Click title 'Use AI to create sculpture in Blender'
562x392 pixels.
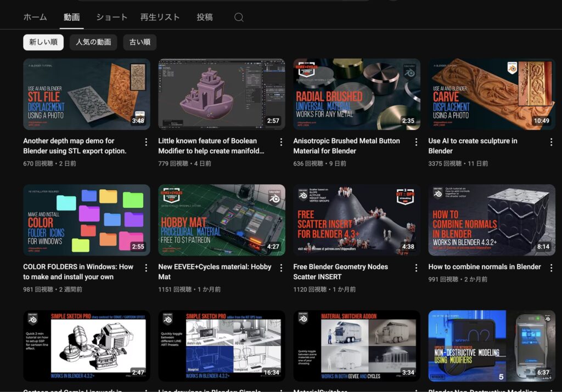(x=473, y=146)
